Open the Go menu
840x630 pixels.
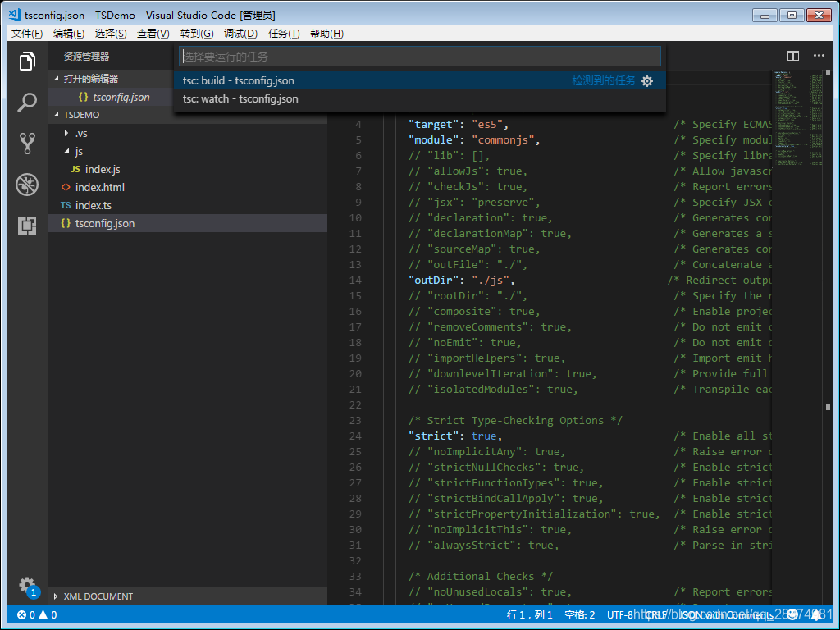197,33
